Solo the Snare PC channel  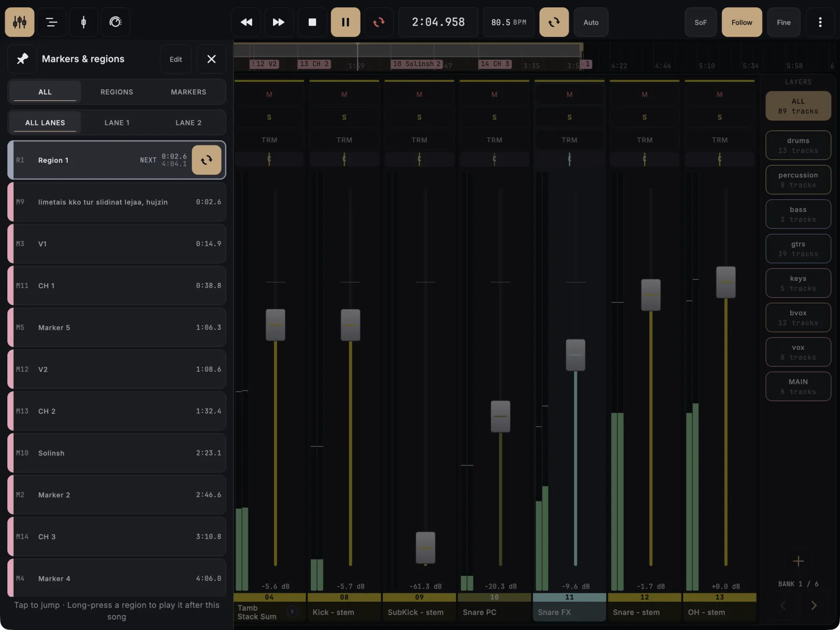(x=495, y=117)
